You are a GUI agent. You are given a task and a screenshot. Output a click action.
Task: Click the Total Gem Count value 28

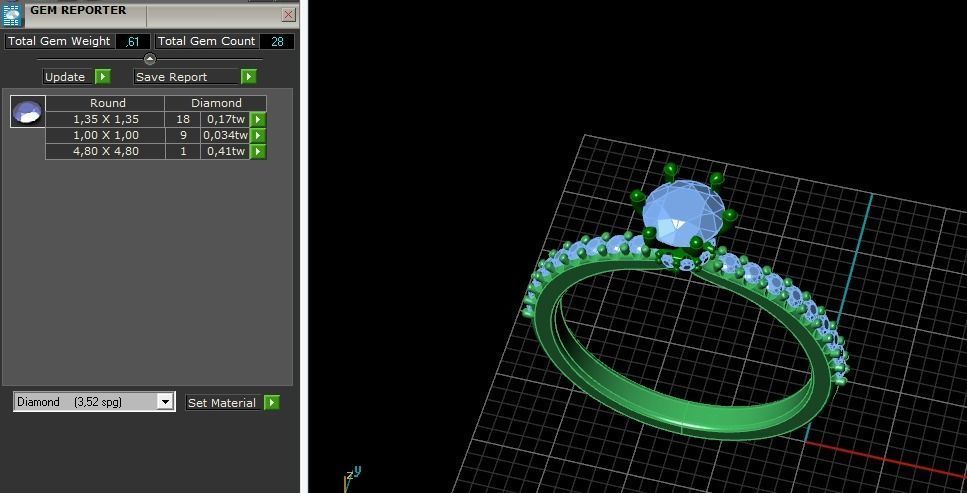pyautogui.click(x=277, y=41)
